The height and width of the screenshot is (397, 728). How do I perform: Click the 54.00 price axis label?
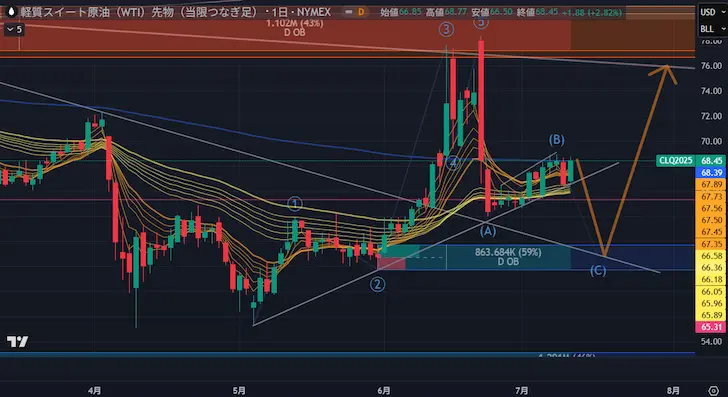click(711, 341)
